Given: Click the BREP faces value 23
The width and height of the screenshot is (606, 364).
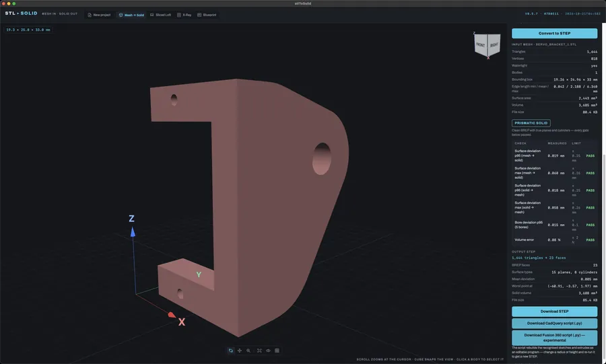Looking at the screenshot, I should pyautogui.click(x=595, y=265).
